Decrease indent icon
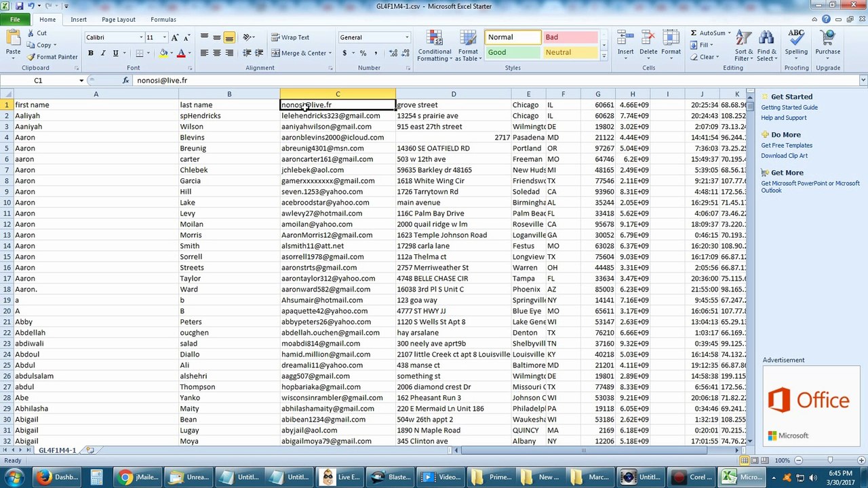 pos(247,53)
